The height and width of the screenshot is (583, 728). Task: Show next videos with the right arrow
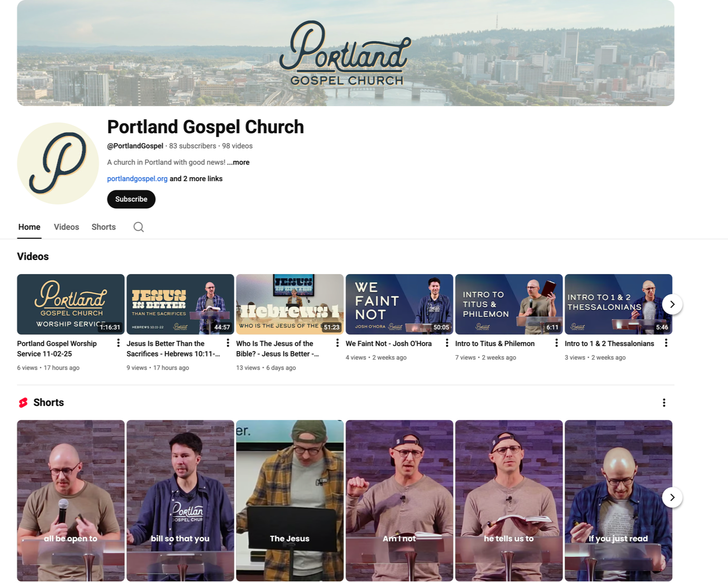click(x=672, y=304)
